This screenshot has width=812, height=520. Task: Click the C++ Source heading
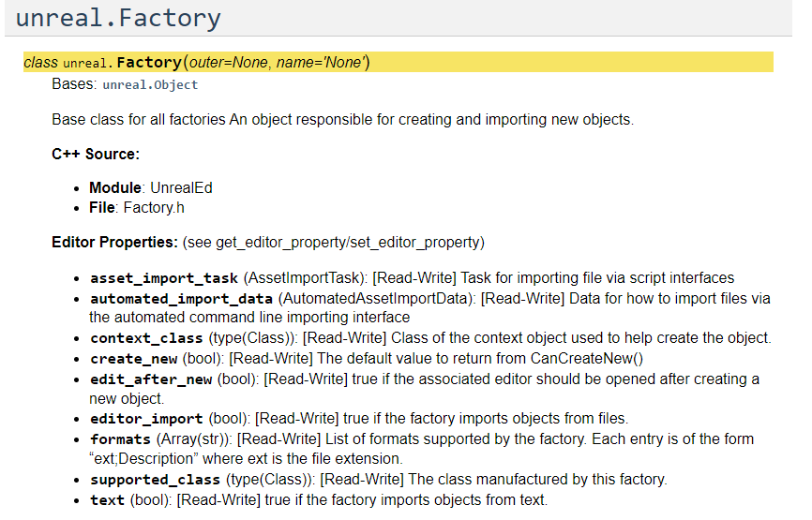pos(96,154)
